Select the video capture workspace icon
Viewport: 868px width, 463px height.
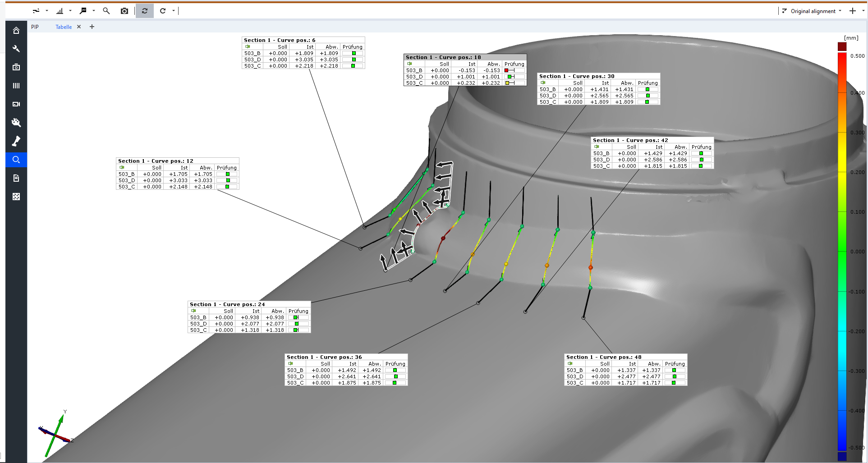pyautogui.click(x=16, y=104)
